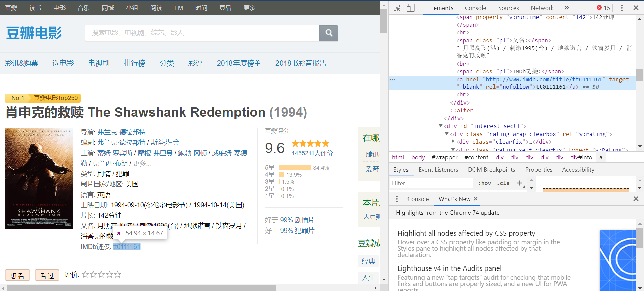This screenshot has width=644, height=291.
Task: Open the 更多 top bar menu
Action: (x=249, y=8)
